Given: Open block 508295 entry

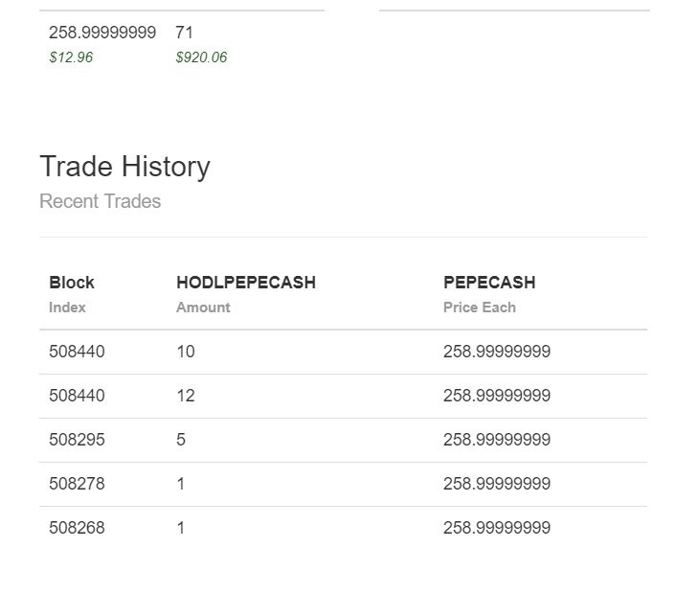Looking at the screenshot, I should pos(77,440).
